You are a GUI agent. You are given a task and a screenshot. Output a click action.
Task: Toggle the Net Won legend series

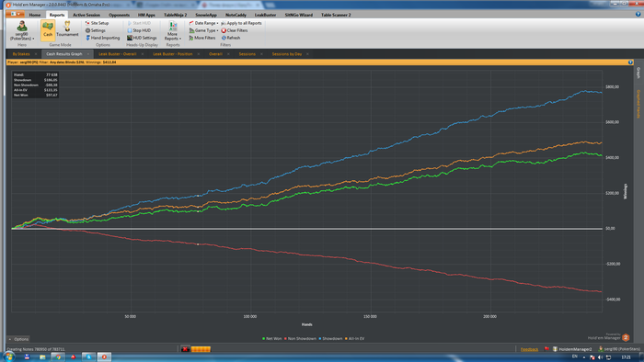(272, 339)
